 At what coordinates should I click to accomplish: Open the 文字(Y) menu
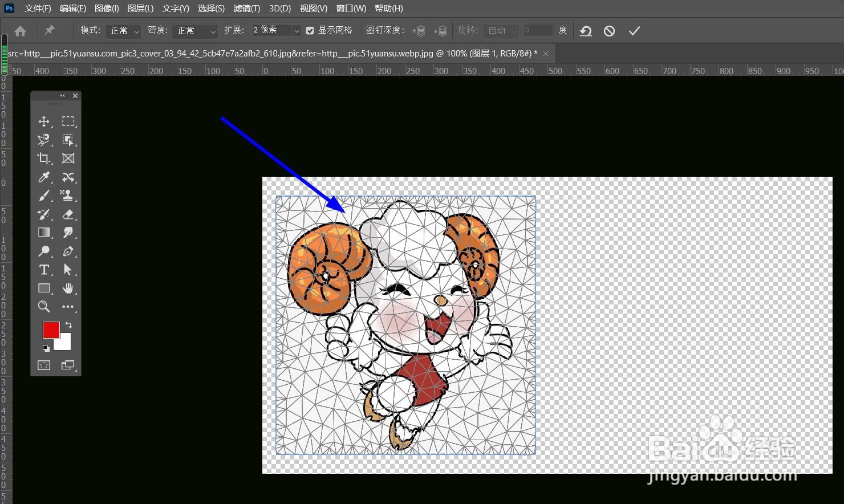pyautogui.click(x=176, y=8)
